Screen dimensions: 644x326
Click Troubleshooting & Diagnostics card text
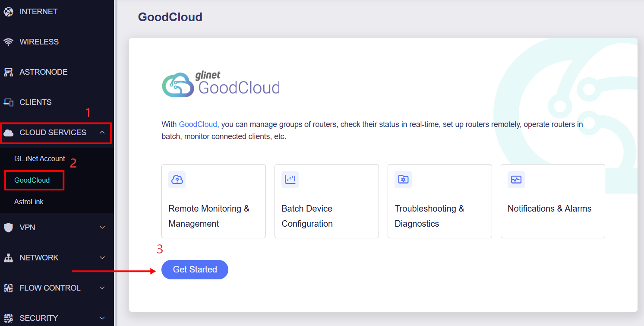tap(429, 216)
